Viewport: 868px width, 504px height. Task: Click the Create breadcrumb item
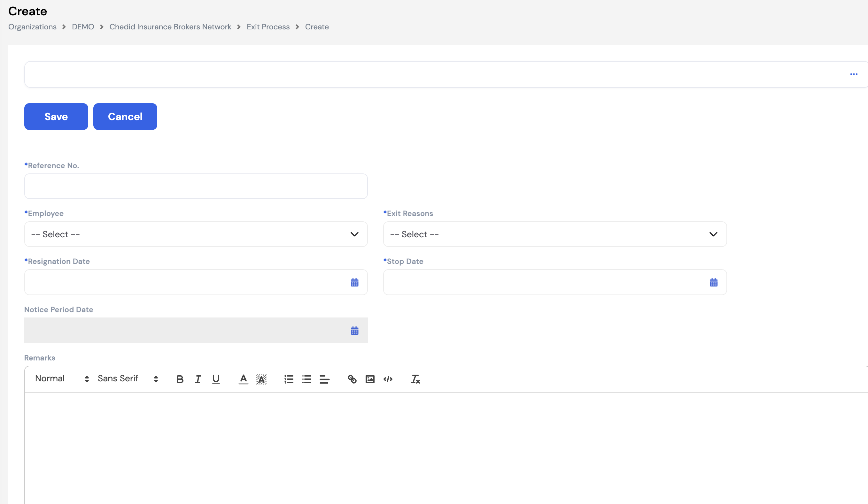[317, 27]
